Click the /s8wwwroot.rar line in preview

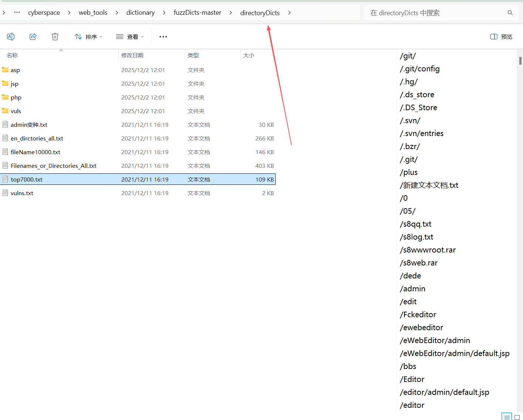428,250
